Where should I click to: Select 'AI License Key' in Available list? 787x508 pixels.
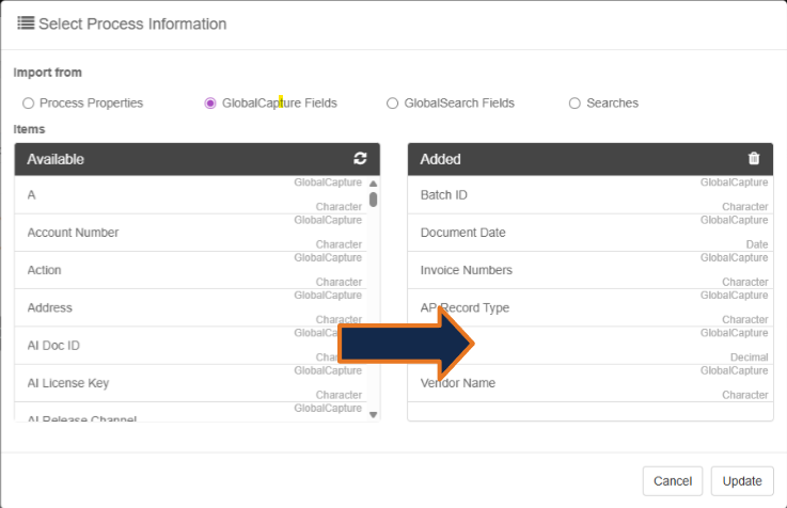pos(191,383)
